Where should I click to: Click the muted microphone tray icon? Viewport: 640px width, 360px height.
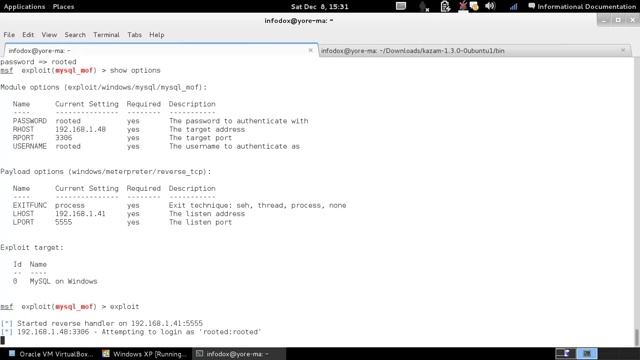pyautogui.click(x=424, y=7)
